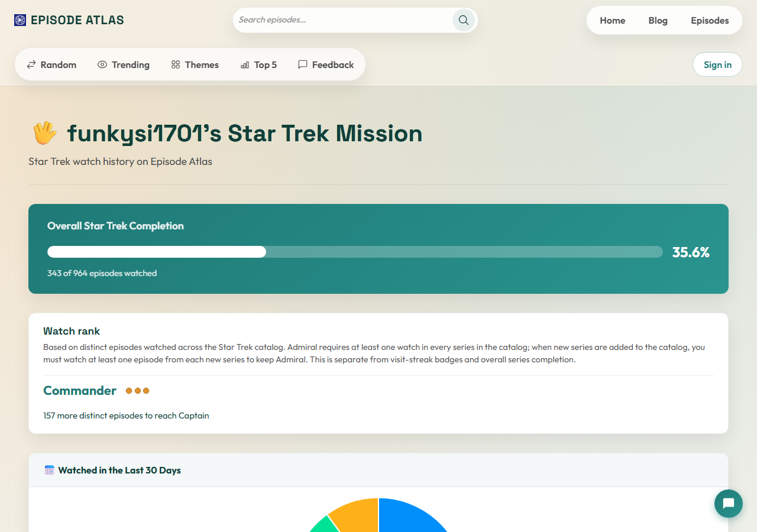Open the Trending section

point(124,64)
